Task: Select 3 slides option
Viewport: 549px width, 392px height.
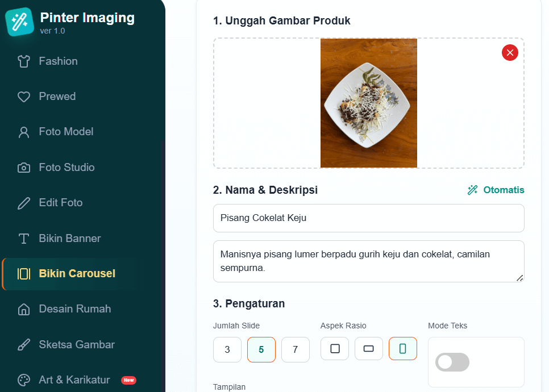Action: (227, 349)
